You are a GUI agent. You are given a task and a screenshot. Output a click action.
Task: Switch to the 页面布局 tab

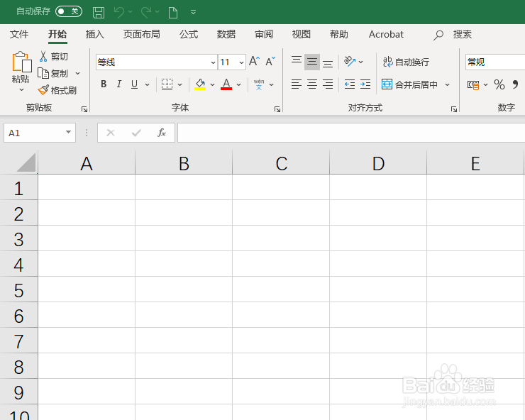coord(141,34)
